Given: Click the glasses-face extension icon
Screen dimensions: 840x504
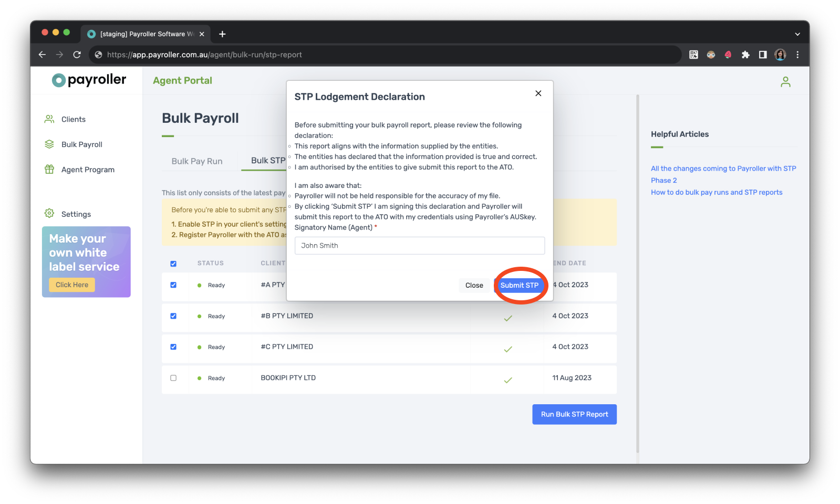Looking at the screenshot, I should click(x=711, y=55).
